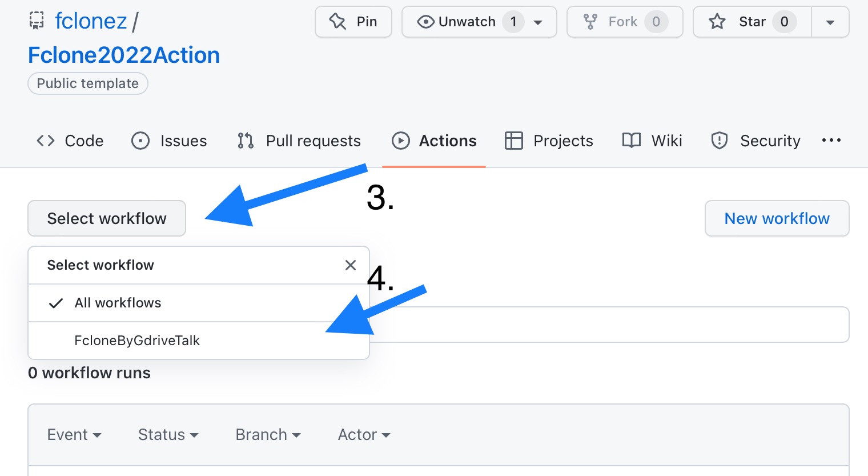The image size is (868, 476).
Task: Click the repository template icon beside fclonez
Action: point(37,21)
